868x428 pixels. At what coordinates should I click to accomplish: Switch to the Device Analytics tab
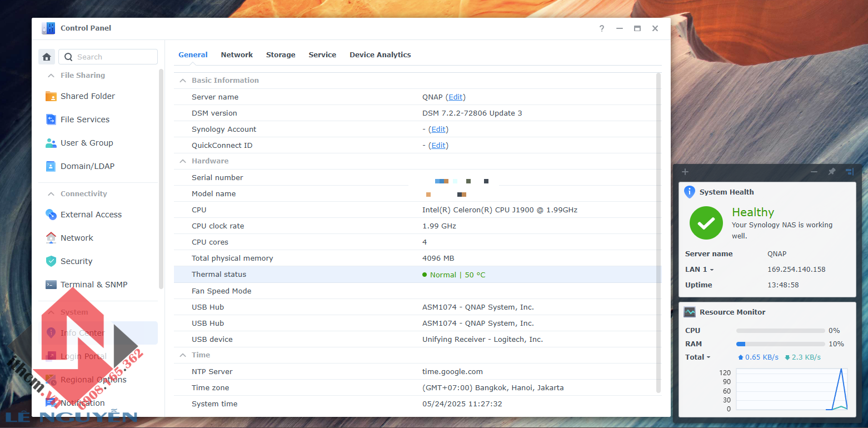(x=380, y=55)
